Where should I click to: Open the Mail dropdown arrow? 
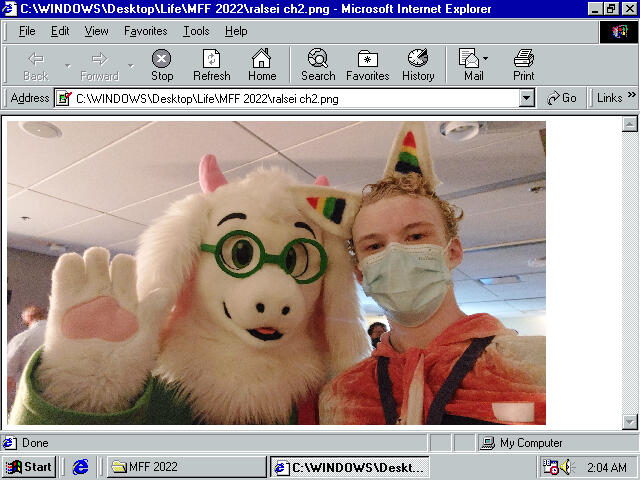[x=486, y=60]
